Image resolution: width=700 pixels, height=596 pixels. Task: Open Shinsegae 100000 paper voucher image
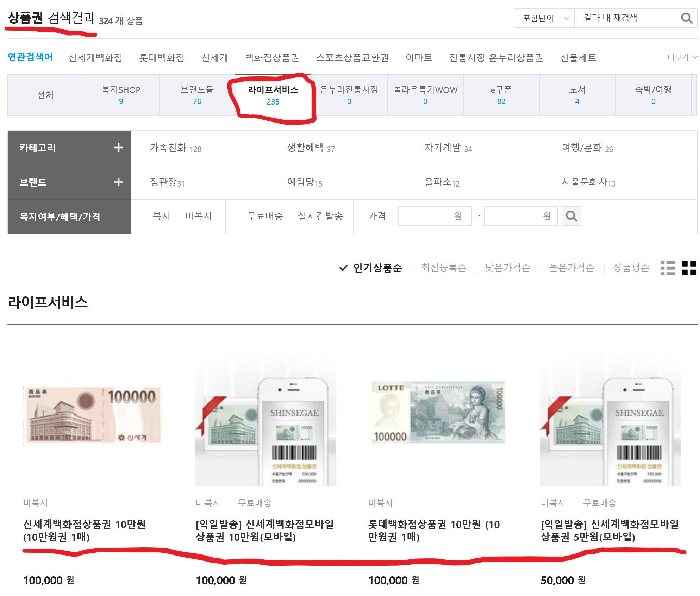click(93, 415)
